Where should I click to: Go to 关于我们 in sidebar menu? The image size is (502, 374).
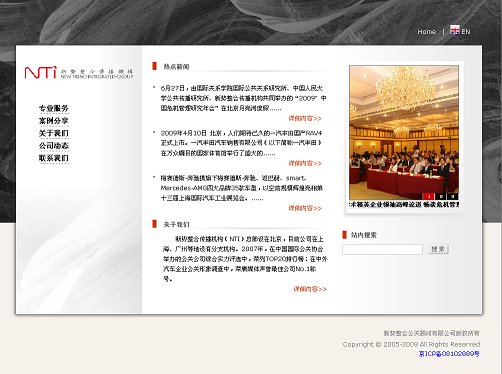tap(54, 133)
